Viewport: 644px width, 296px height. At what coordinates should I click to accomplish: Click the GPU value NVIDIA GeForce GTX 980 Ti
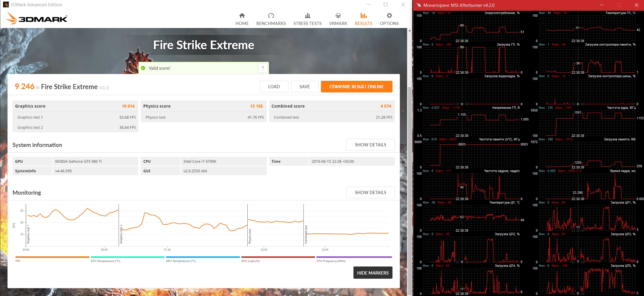click(78, 161)
